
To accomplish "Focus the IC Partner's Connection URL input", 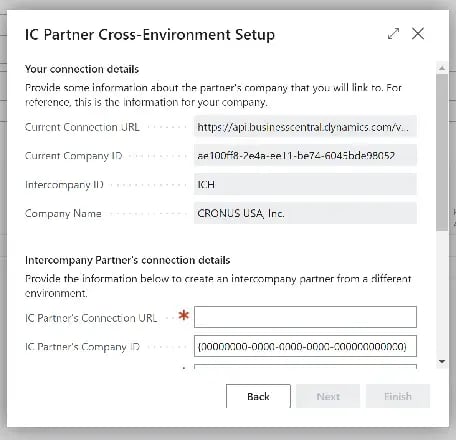I will [305, 317].
